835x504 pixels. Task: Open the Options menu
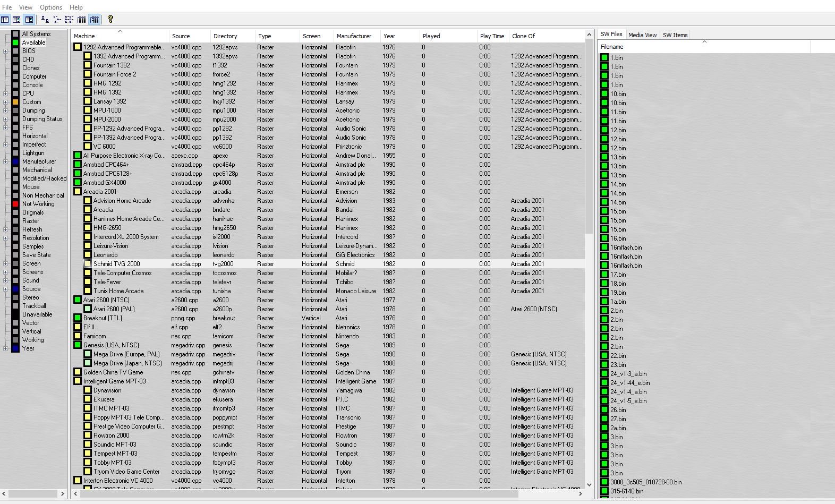[51, 7]
